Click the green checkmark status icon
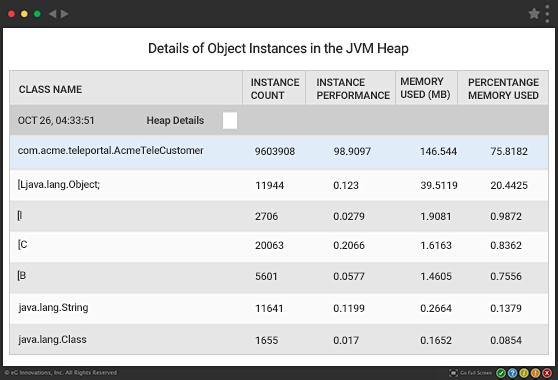This screenshot has height=380, width=558. (x=501, y=373)
